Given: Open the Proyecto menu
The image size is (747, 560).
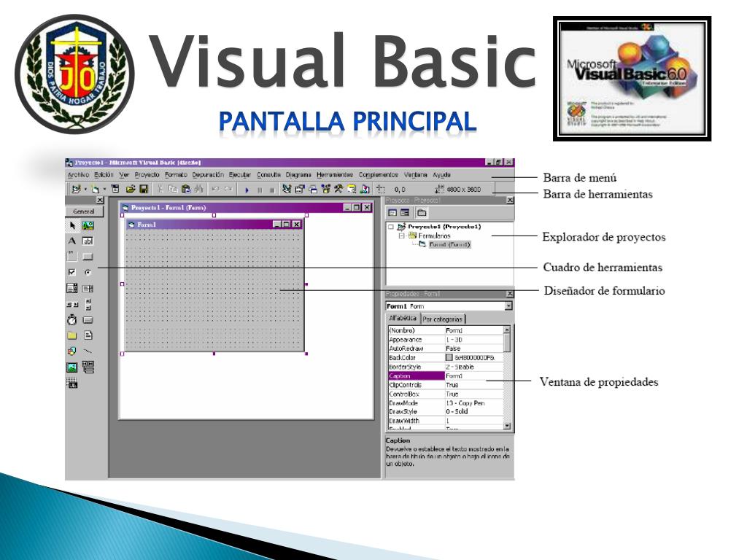Looking at the screenshot, I should pos(147,175).
